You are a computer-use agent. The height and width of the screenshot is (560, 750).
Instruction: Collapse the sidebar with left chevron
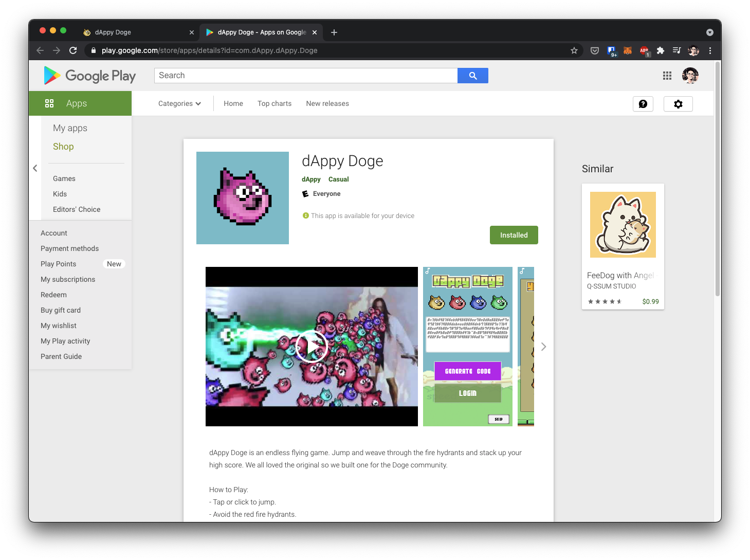[x=35, y=168]
